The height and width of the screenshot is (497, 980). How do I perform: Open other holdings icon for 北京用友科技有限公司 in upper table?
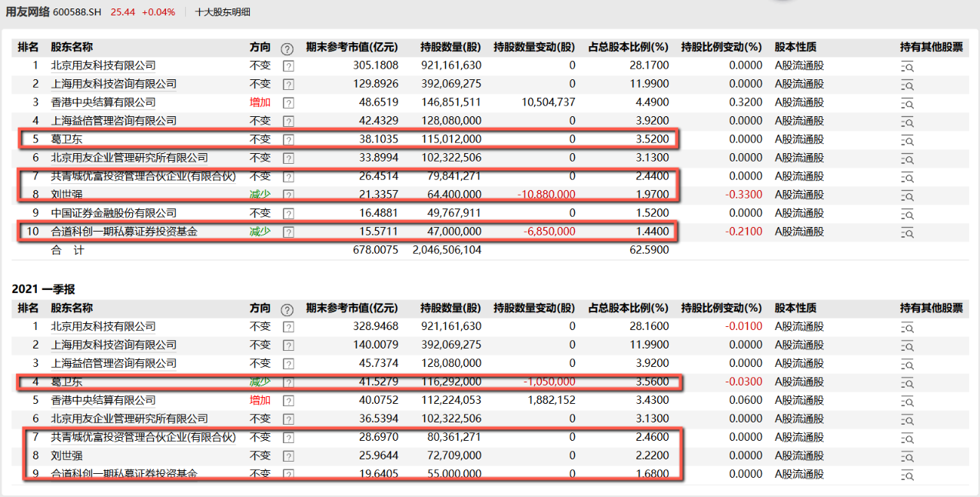click(x=907, y=66)
